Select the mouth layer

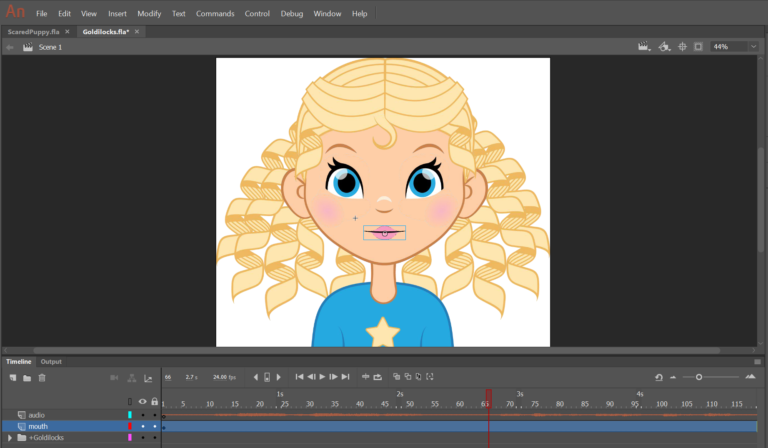coord(38,426)
